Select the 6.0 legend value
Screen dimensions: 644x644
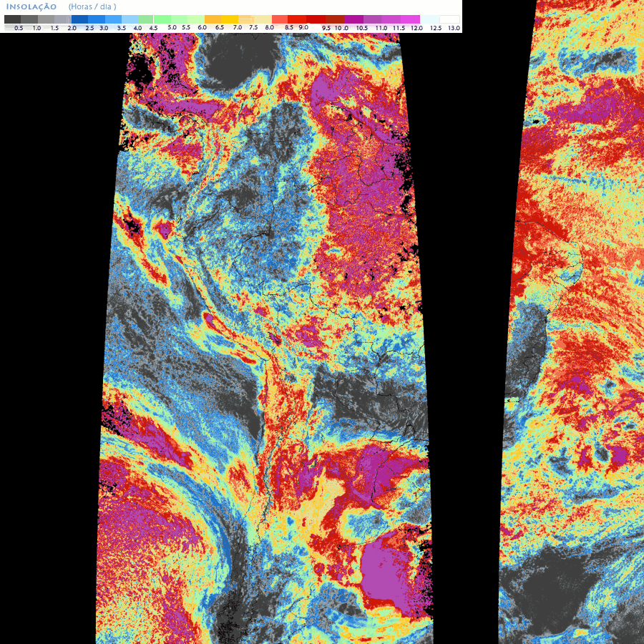click(202, 27)
